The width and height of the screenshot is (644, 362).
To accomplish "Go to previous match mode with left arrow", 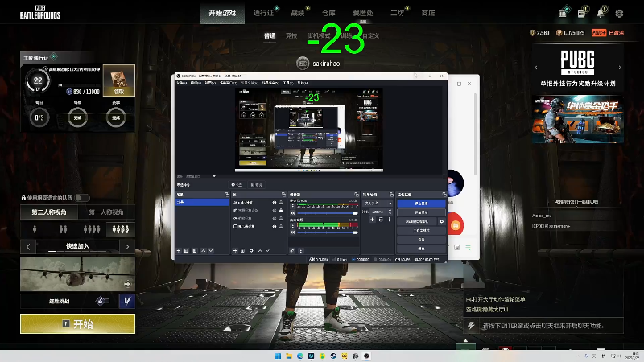I will point(28,246).
